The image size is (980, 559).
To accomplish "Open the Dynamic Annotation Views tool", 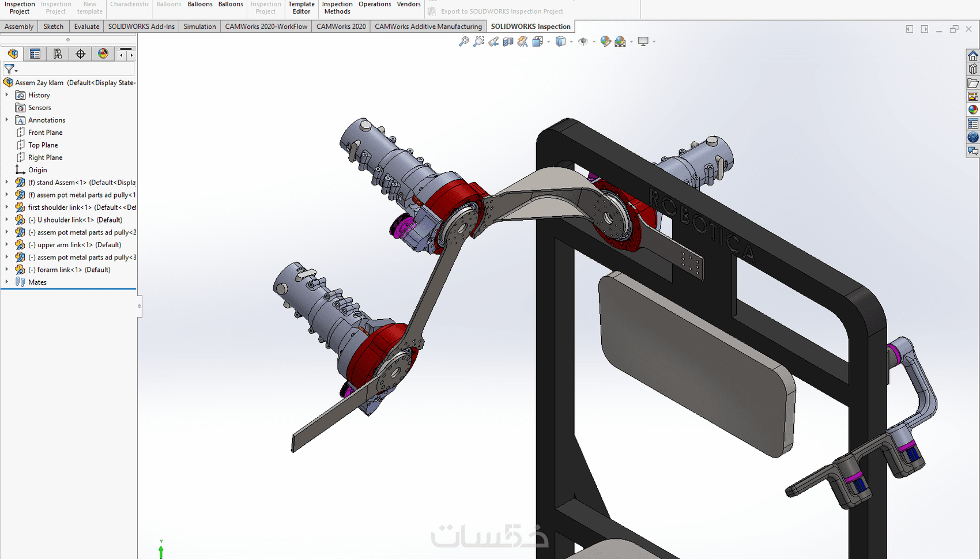I will [x=523, y=41].
